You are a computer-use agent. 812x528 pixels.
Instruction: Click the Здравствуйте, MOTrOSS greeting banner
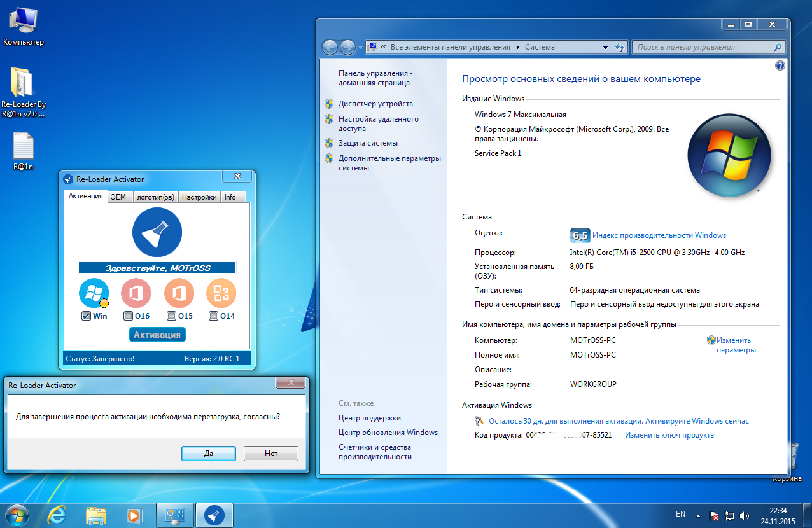pos(157,268)
